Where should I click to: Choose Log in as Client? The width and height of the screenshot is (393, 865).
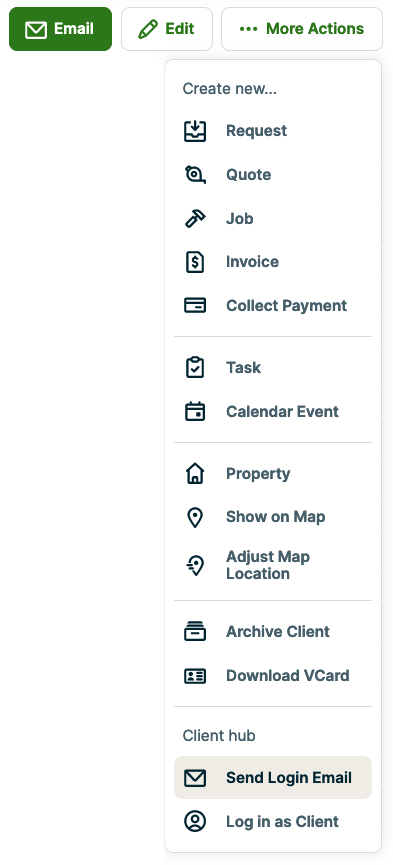click(x=273, y=821)
